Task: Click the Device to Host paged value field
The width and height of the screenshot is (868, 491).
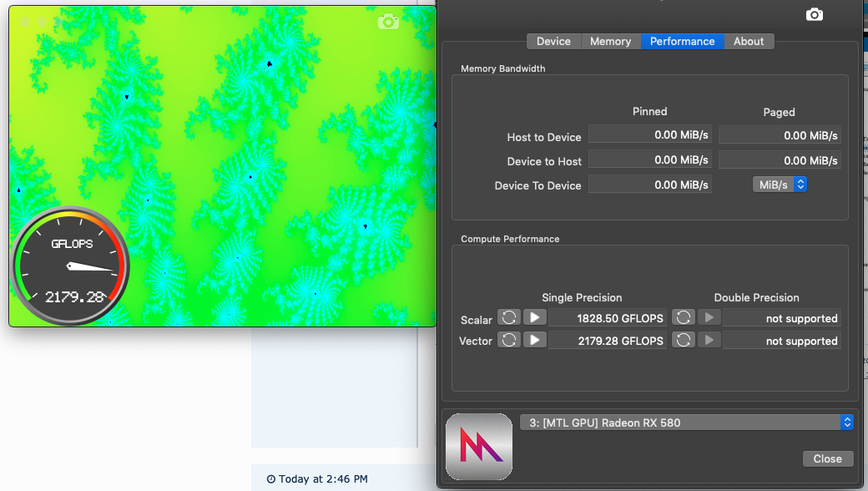Action: coord(780,160)
